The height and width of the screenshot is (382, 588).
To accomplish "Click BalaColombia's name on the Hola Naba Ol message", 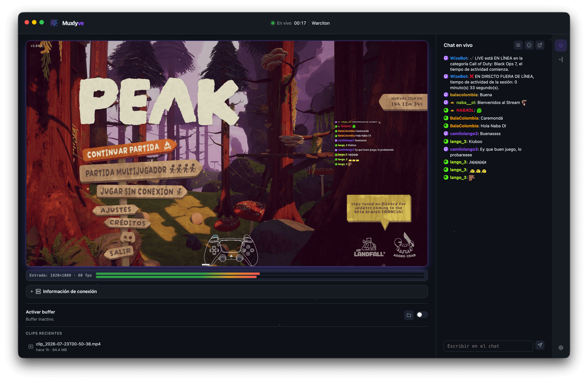I will pos(464,126).
